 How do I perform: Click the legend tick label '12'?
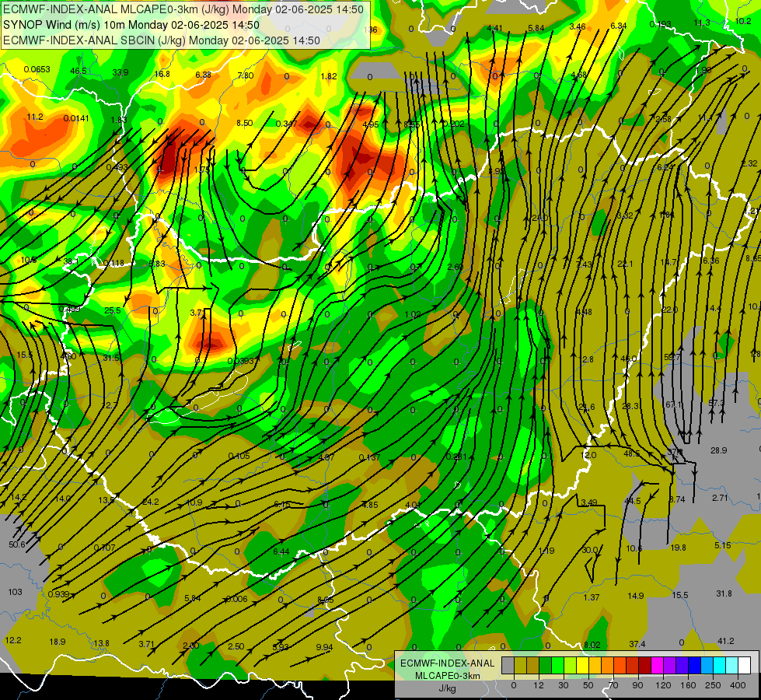pyautogui.click(x=539, y=685)
